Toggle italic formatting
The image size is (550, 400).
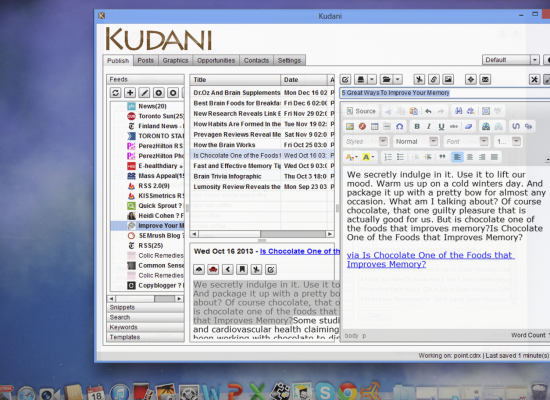(x=429, y=126)
